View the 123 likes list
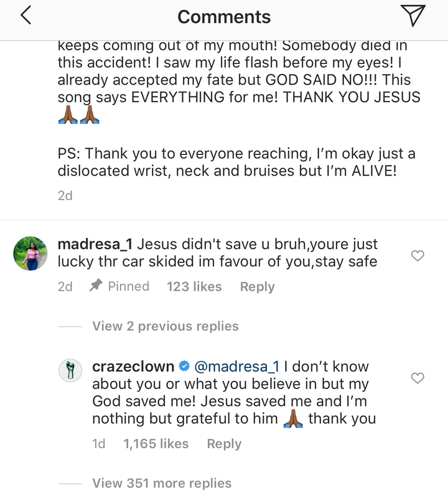The image size is (448, 503). pos(194,286)
